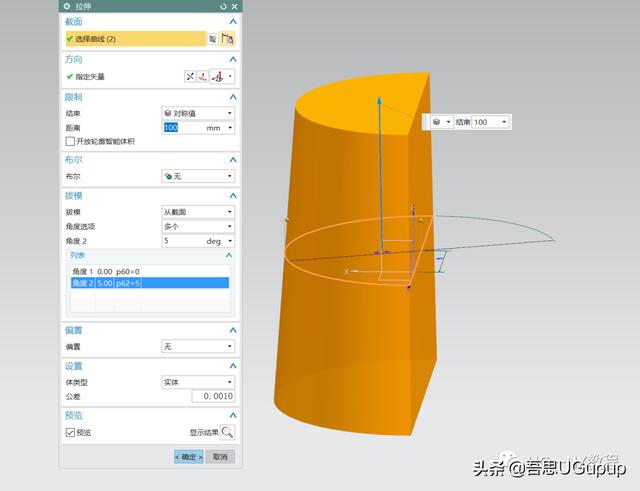Toggle the 预览 checkbox

(x=70, y=432)
